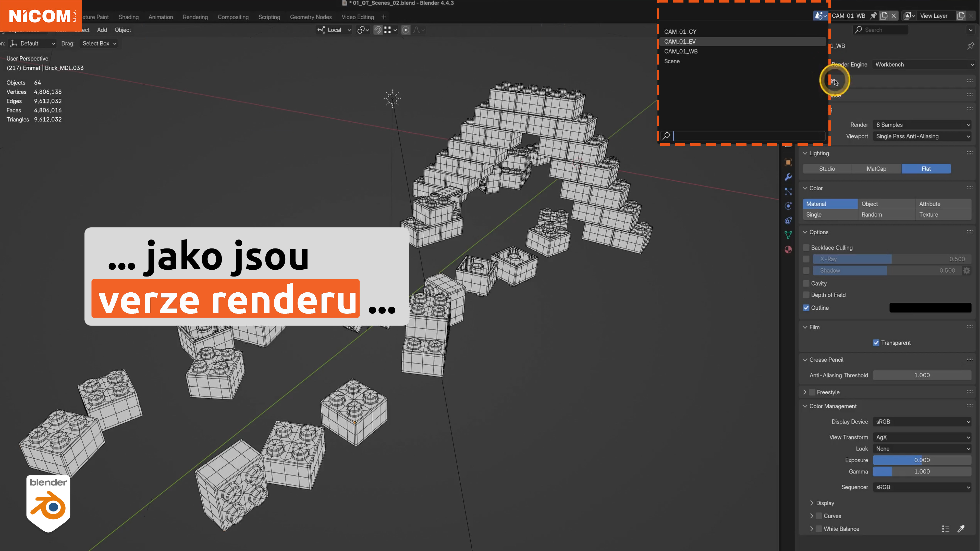Viewport: 980px width, 551px height.
Task: Open the Display Device sRGB dropdown
Action: tap(922, 422)
